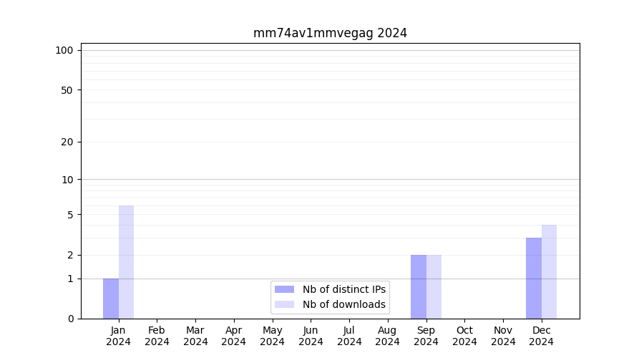This screenshot has width=644, height=358.
Task: Click the Oct 2024 x-axis label
Action: pyautogui.click(x=464, y=336)
